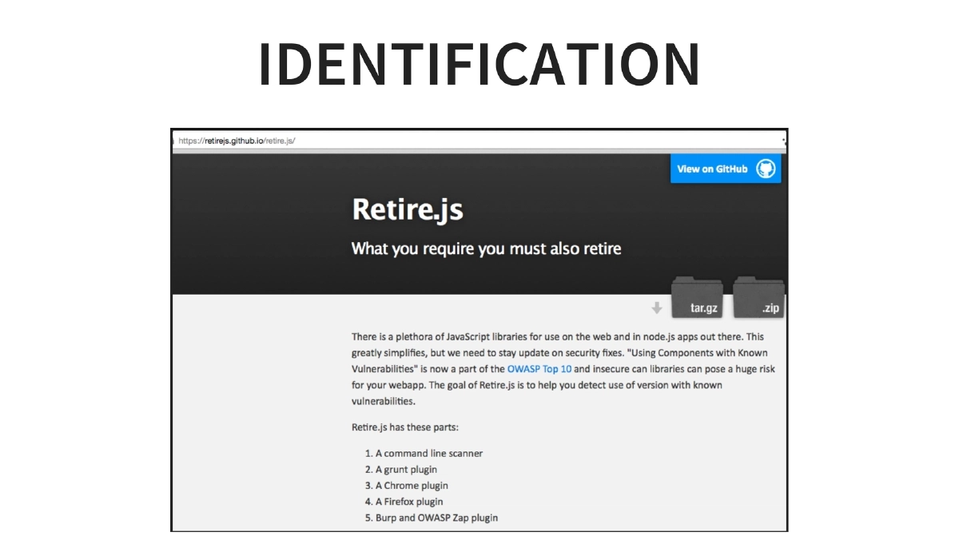Click the GitHub octocat icon
This screenshot has height=560, width=959.
click(x=766, y=169)
